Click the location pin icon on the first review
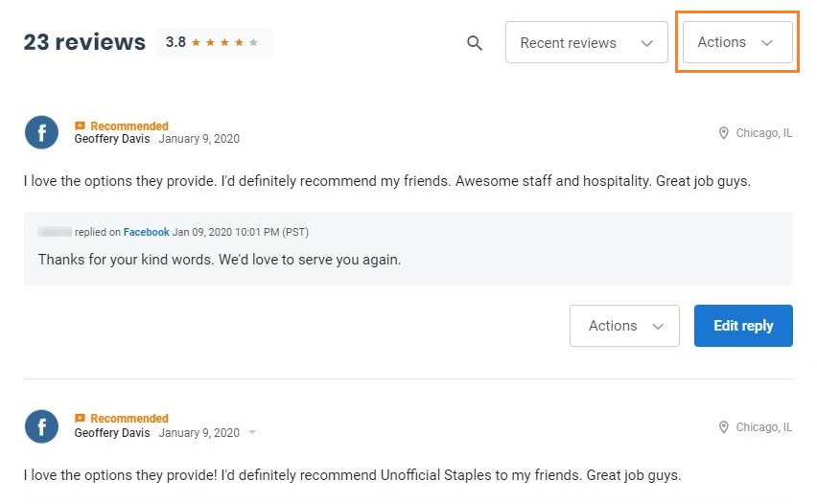Screen dimensions: 817x504 (724, 133)
